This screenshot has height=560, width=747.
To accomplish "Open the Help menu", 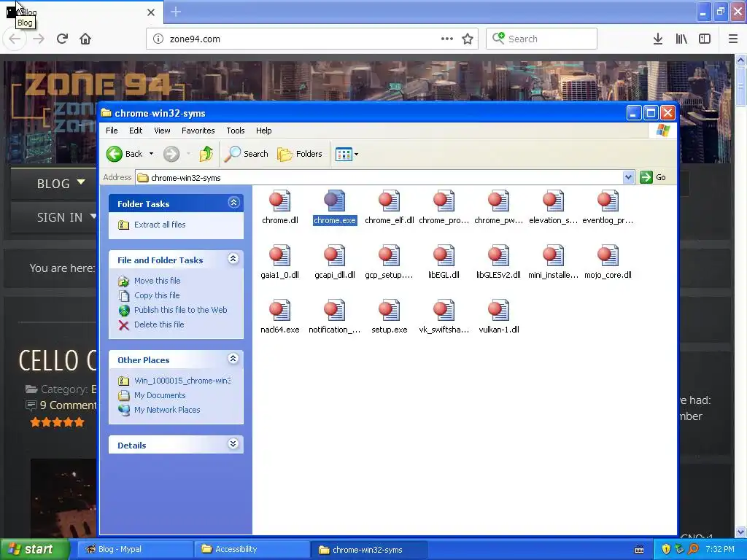I will tap(263, 131).
